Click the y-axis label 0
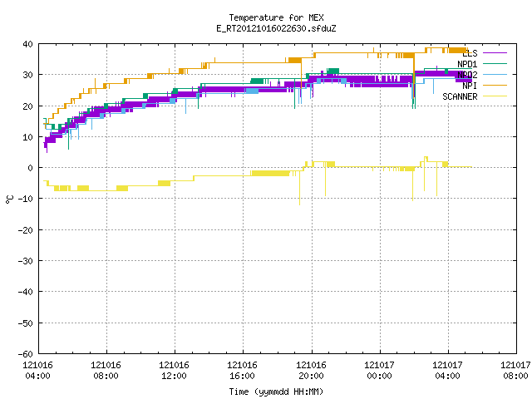Viewport: 532px width, 399px height. [x=30, y=168]
